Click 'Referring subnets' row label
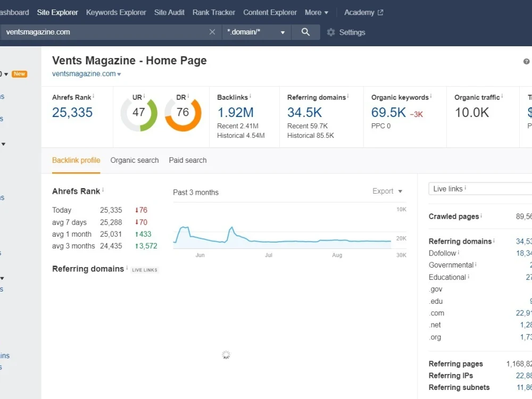This screenshot has height=399, width=532. coord(459,387)
